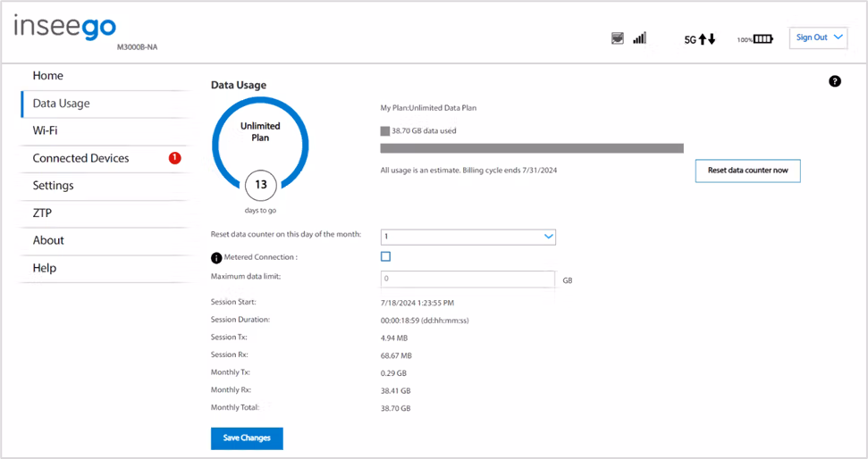Image resolution: width=868 pixels, height=459 pixels.
Task: Click the 38.70 GB data used text
Action: 424,131
